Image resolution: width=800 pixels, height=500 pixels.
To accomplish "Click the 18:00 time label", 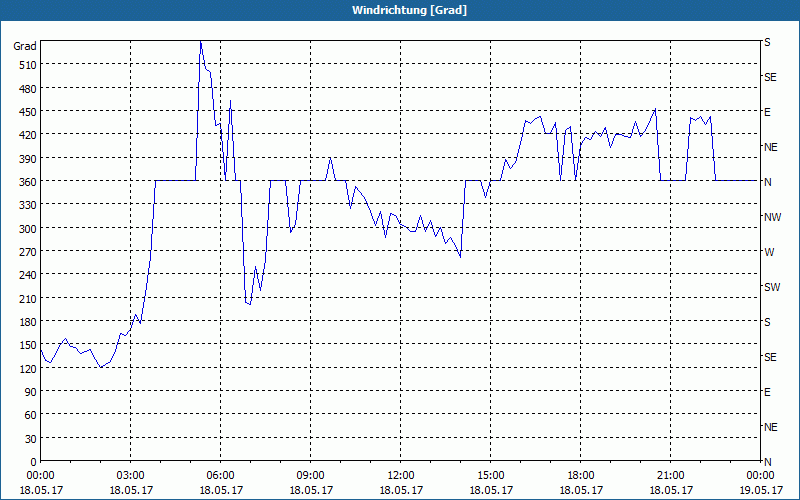I will pyautogui.click(x=581, y=476).
